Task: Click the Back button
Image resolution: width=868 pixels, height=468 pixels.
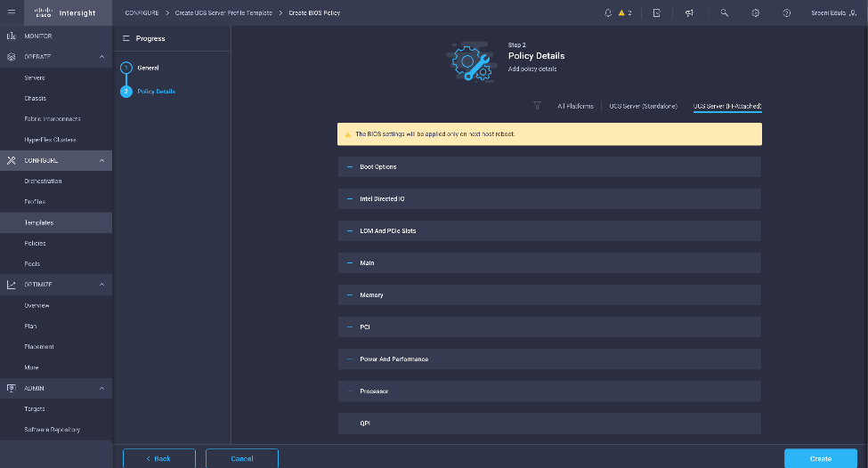Action: (158, 458)
